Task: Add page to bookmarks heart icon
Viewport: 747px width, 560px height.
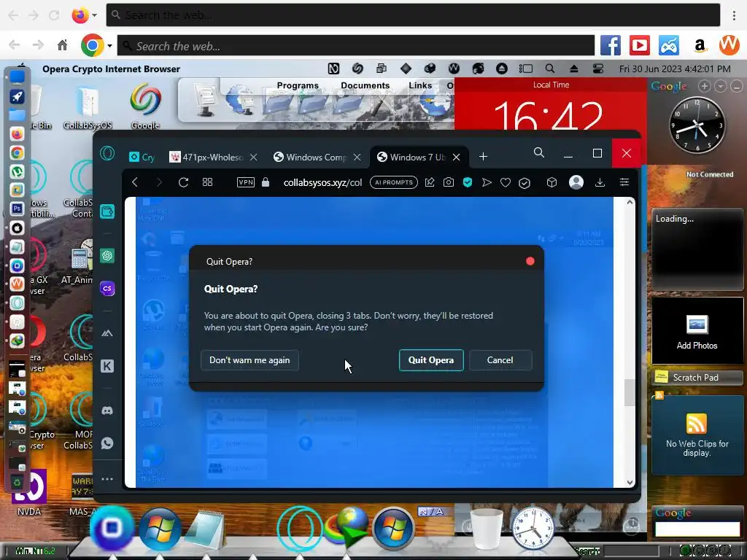Action: [x=506, y=182]
